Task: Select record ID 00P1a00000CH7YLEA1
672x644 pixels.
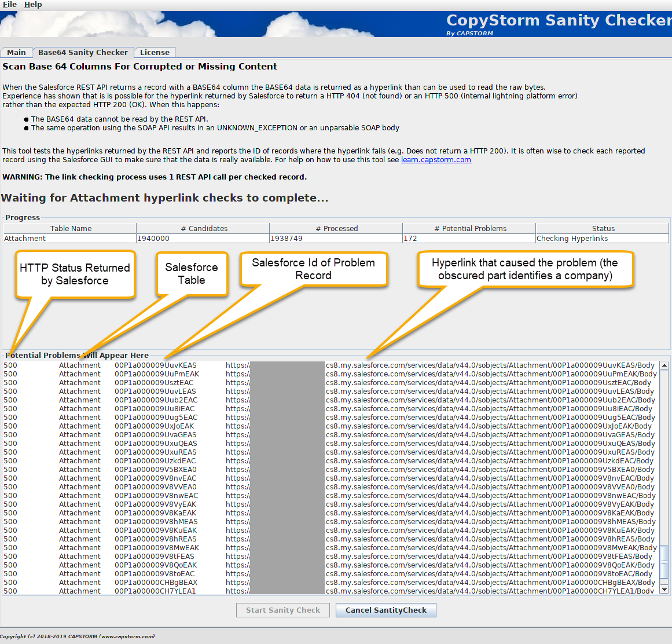Action: [155, 591]
